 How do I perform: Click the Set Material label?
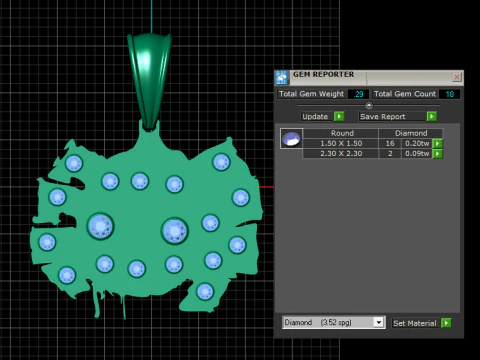pyautogui.click(x=415, y=323)
